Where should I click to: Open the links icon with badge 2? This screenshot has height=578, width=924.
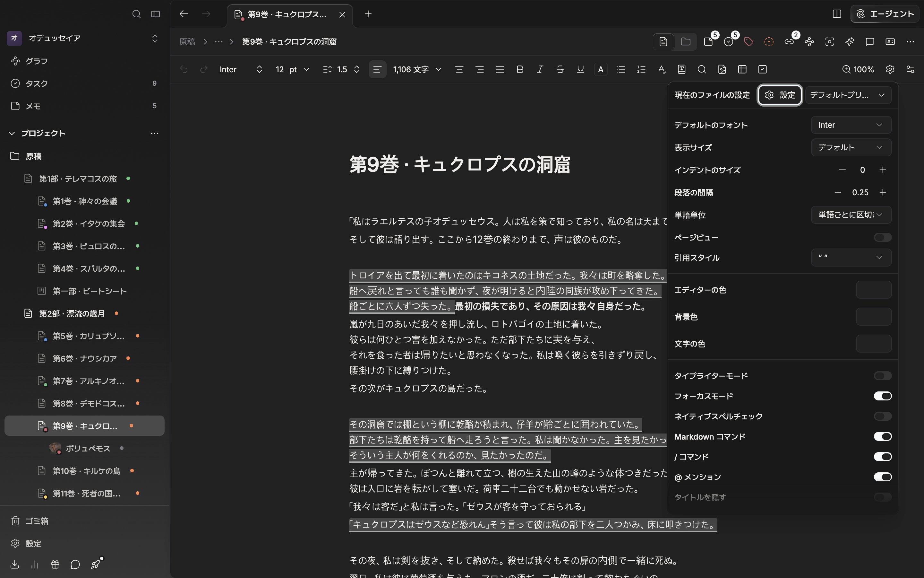(789, 42)
